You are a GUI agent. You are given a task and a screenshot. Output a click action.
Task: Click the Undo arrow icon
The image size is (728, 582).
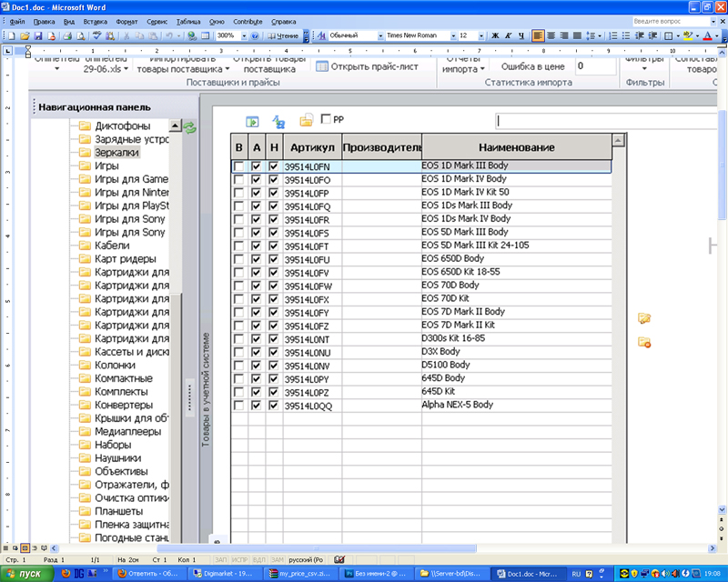click(169, 35)
